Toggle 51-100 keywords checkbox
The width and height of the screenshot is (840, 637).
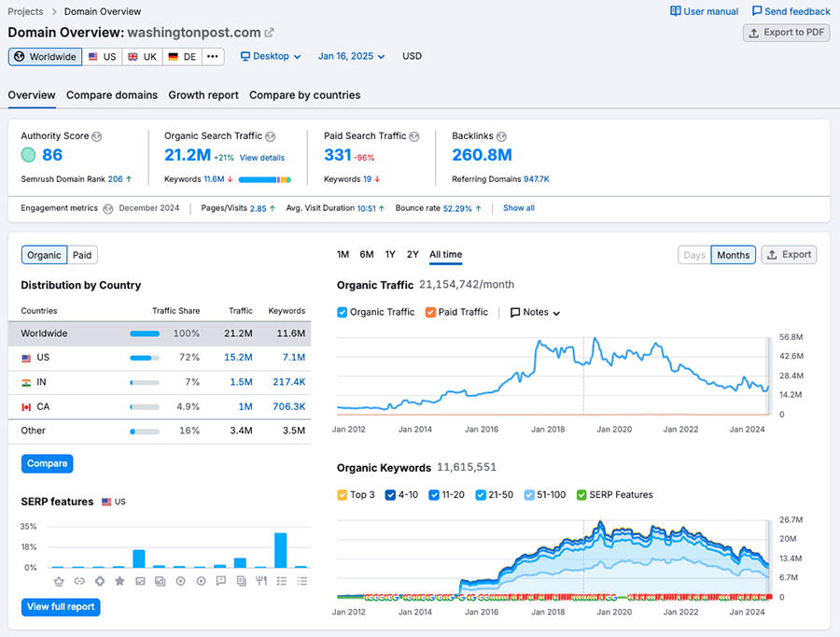[x=529, y=495]
